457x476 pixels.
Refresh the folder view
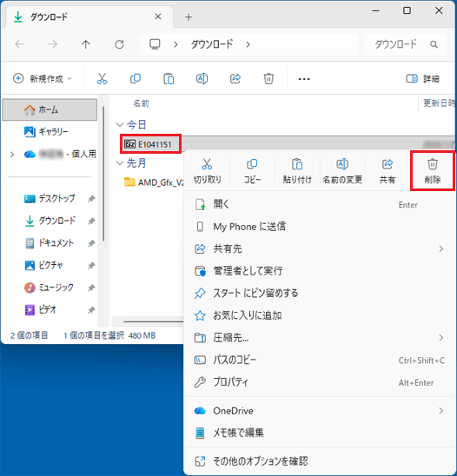pyautogui.click(x=119, y=44)
